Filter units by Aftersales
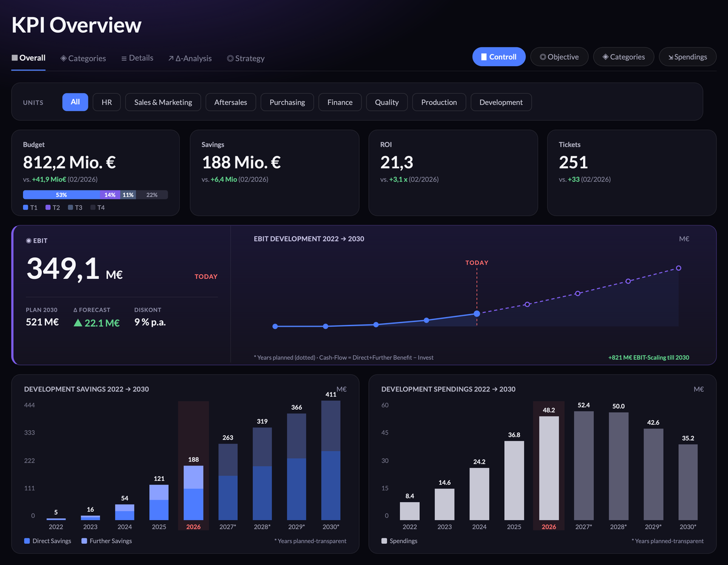Viewport: 728px width, 565px height. coord(231,102)
